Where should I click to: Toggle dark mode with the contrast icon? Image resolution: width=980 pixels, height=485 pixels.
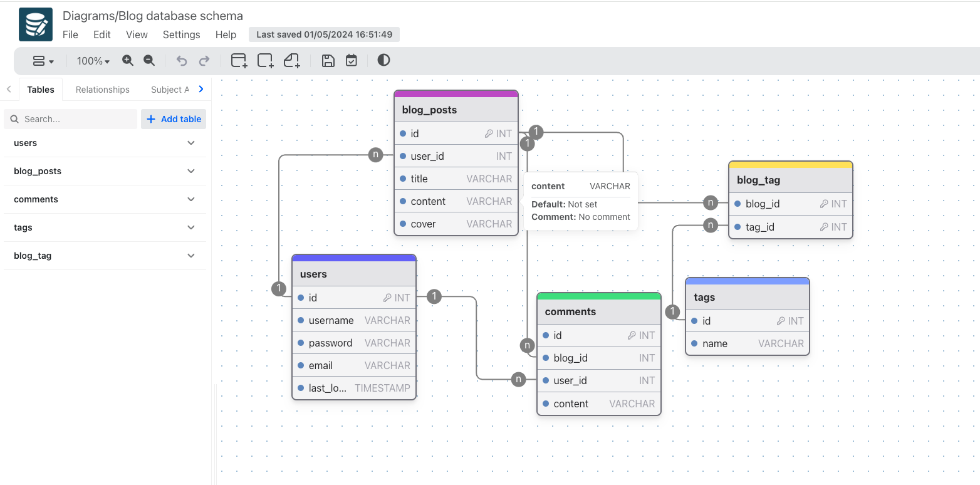383,60
